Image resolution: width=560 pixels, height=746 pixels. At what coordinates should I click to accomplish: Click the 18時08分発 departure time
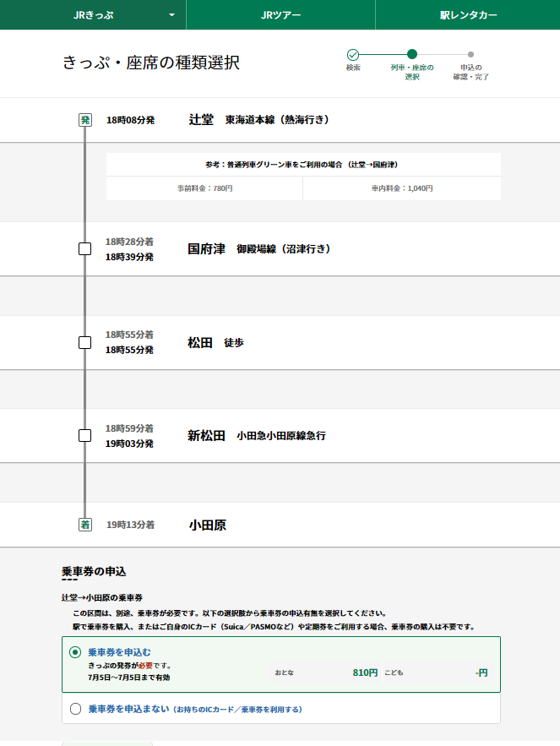pyautogui.click(x=130, y=120)
